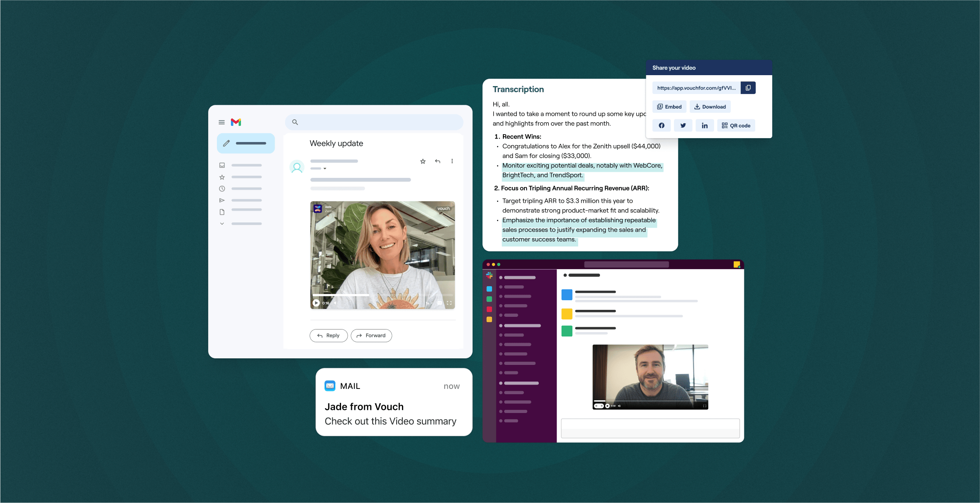Click the Gmail logo icon
The height and width of the screenshot is (503, 980).
click(236, 122)
